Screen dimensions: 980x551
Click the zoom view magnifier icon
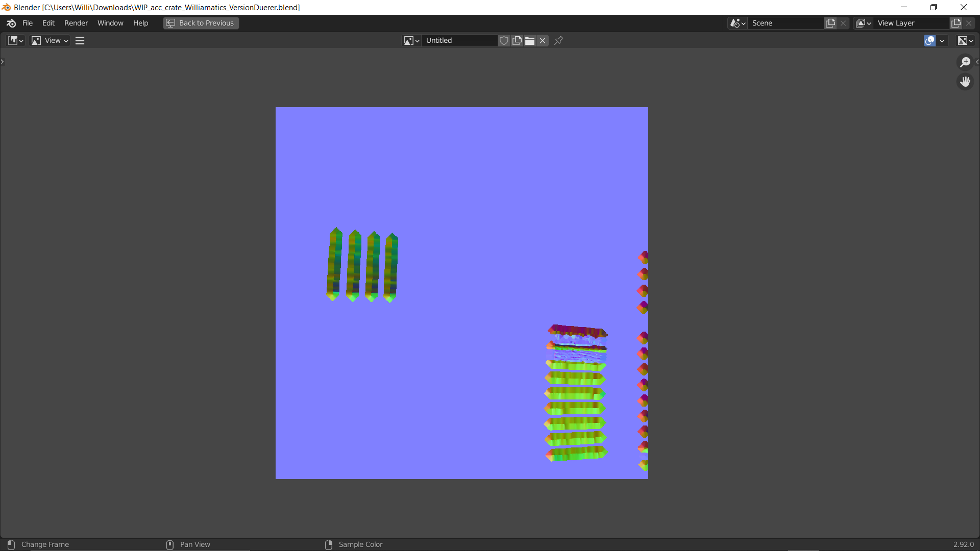click(x=965, y=62)
